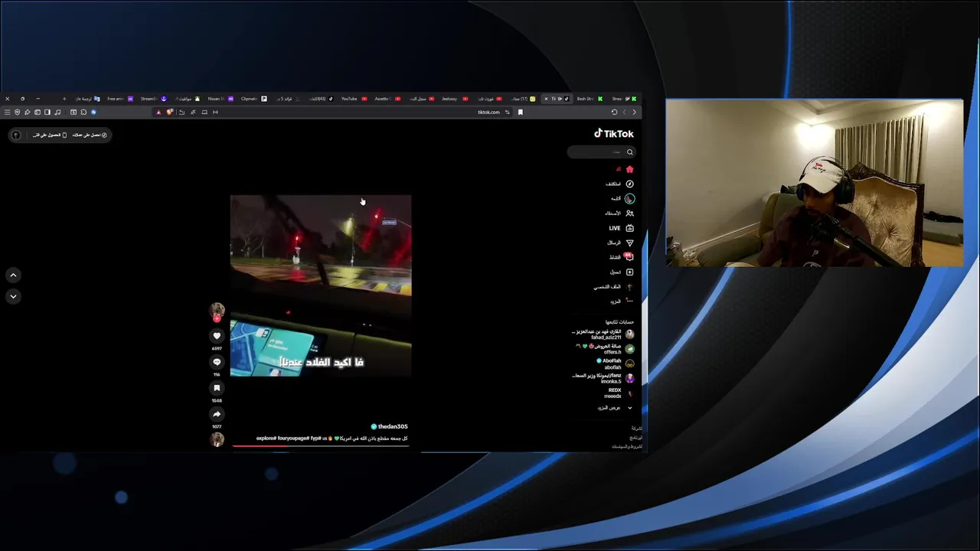Screen dimensions: 980x551
Task: Go to the previous video with up chevron
Action: pos(13,275)
